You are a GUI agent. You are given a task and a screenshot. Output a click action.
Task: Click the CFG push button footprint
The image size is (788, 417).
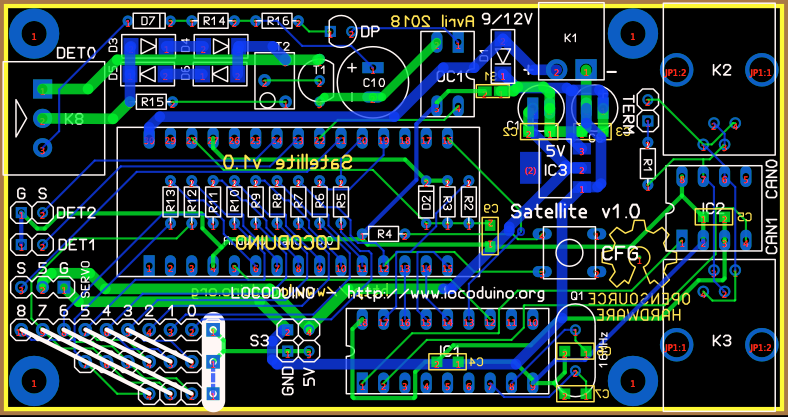click(568, 253)
